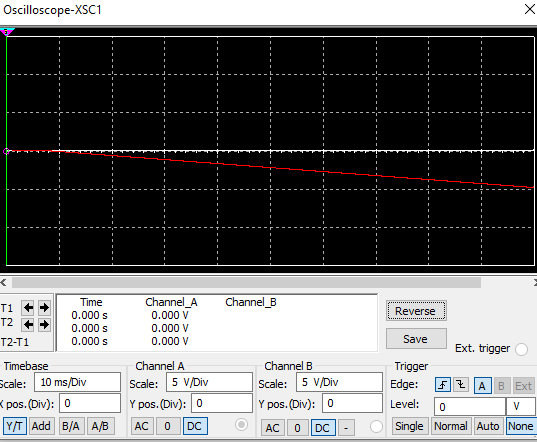This screenshot has width=537, height=442.
Task: Enable the Ext. trigger terminal radio
Action: [x=521, y=349]
